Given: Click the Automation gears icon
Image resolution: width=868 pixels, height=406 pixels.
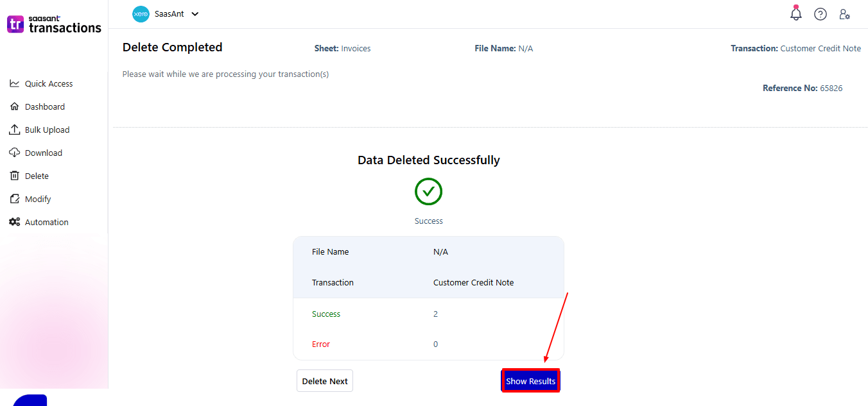Looking at the screenshot, I should click(15, 222).
